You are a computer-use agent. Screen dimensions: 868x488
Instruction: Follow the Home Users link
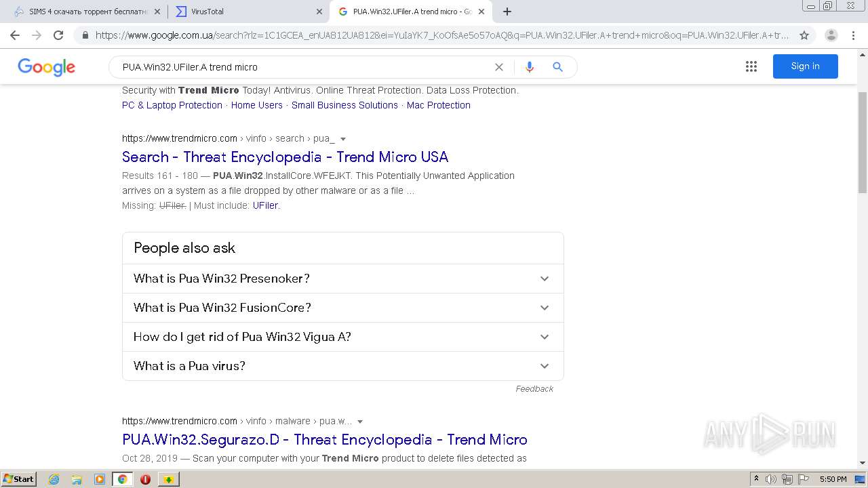click(x=256, y=105)
